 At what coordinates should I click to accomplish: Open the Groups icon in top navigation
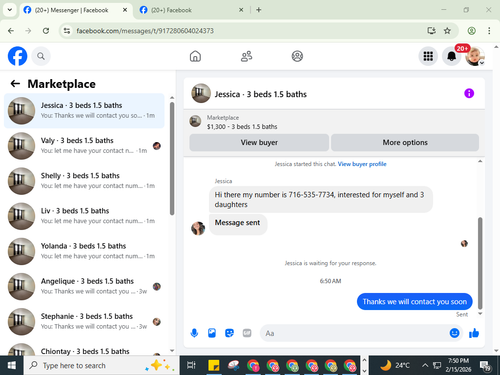coord(297,56)
